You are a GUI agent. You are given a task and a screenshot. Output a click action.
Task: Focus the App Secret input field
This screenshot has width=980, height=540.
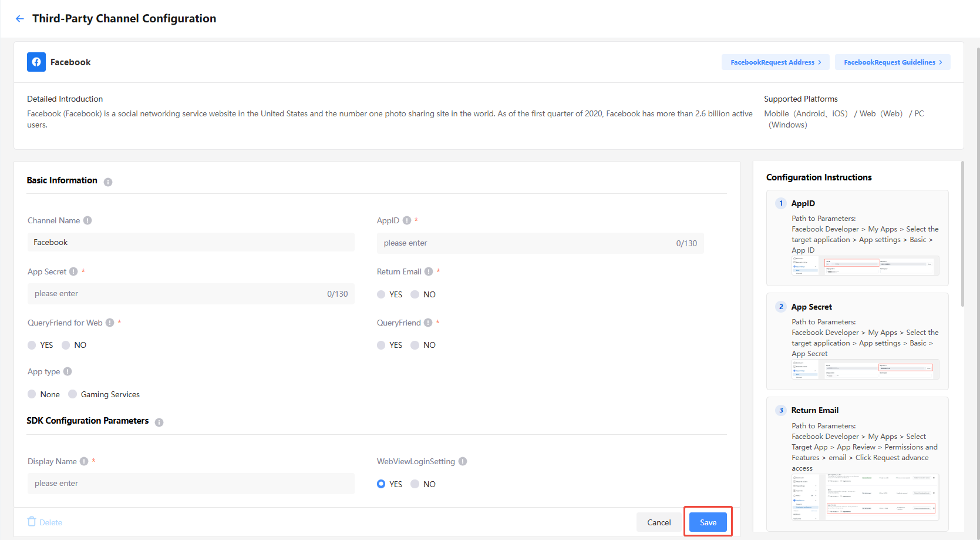click(x=191, y=294)
